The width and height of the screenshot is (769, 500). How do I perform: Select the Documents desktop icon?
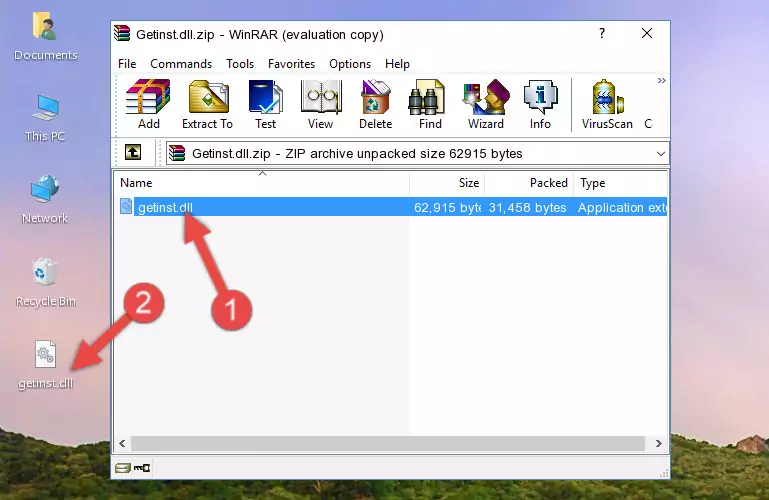click(x=45, y=37)
